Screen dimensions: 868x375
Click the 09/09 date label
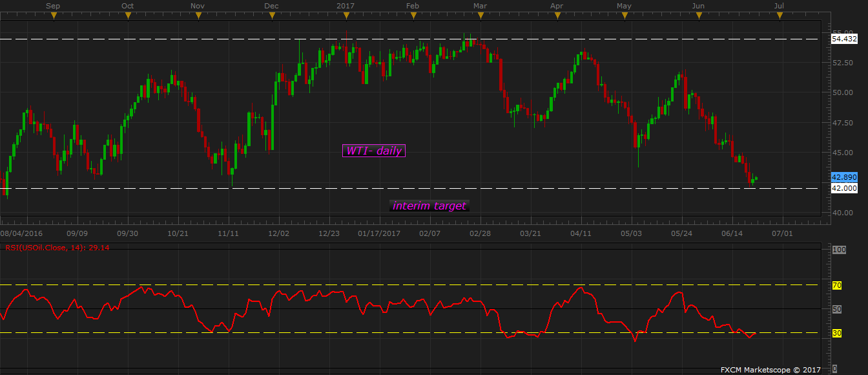[x=77, y=233]
